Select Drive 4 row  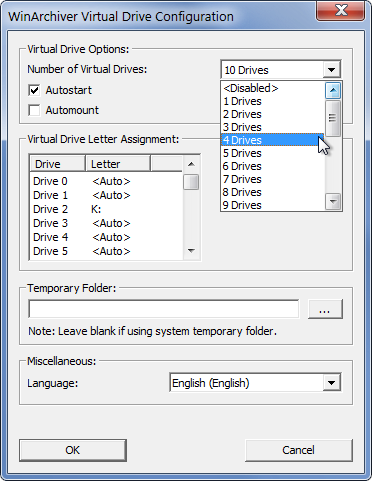106,237
